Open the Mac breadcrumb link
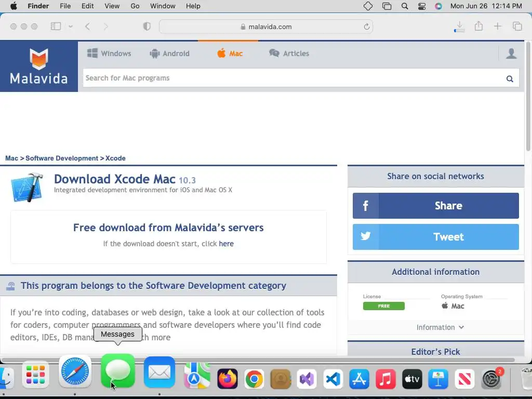The width and height of the screenshot is (532, 399). click(x=11, y=158)
